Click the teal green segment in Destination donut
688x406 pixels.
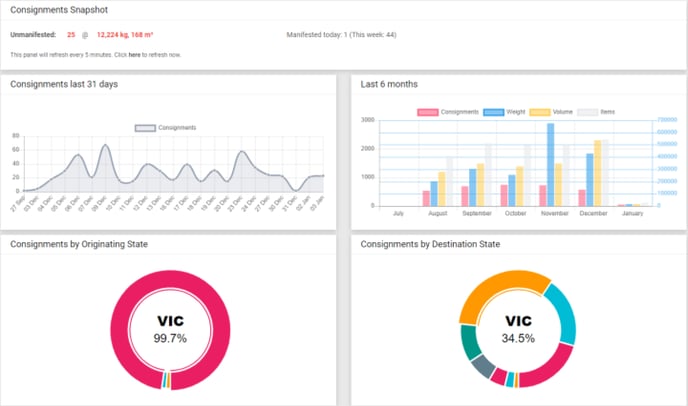coord(471,342)
